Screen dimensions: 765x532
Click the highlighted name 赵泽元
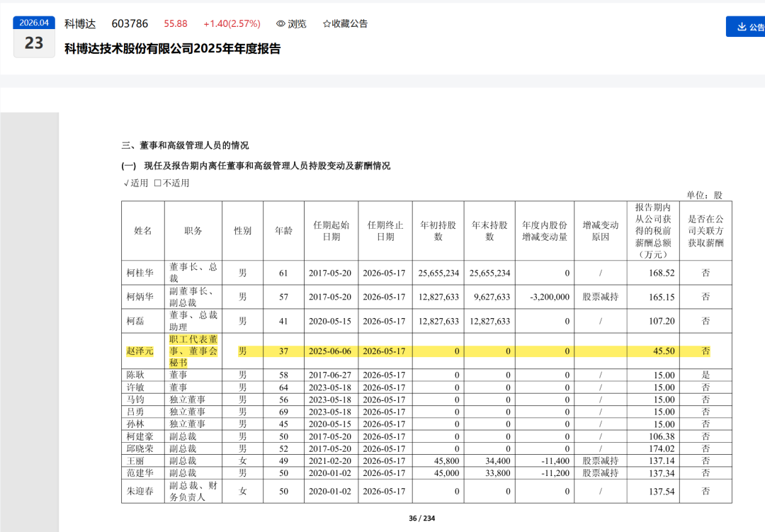click(140, 351)
